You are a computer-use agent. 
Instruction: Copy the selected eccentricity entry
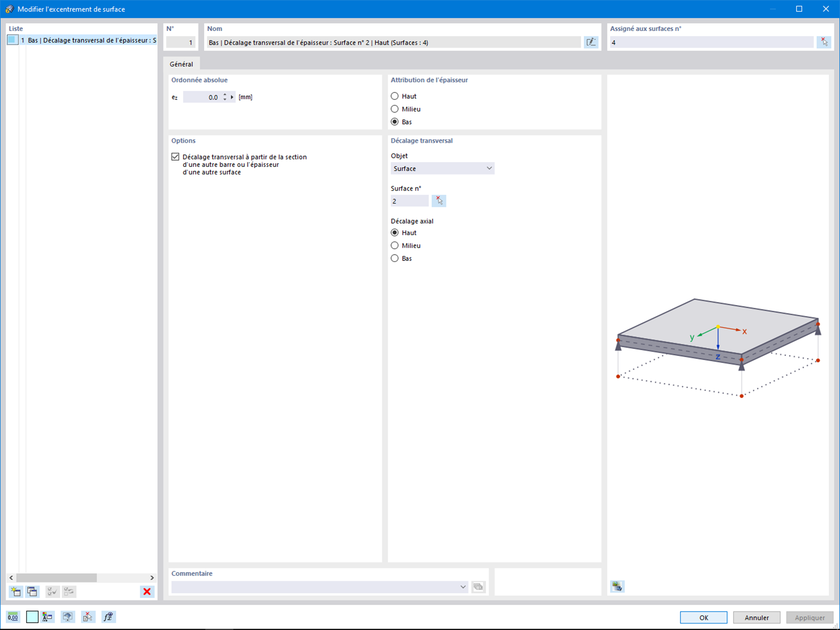pos(31,592)
